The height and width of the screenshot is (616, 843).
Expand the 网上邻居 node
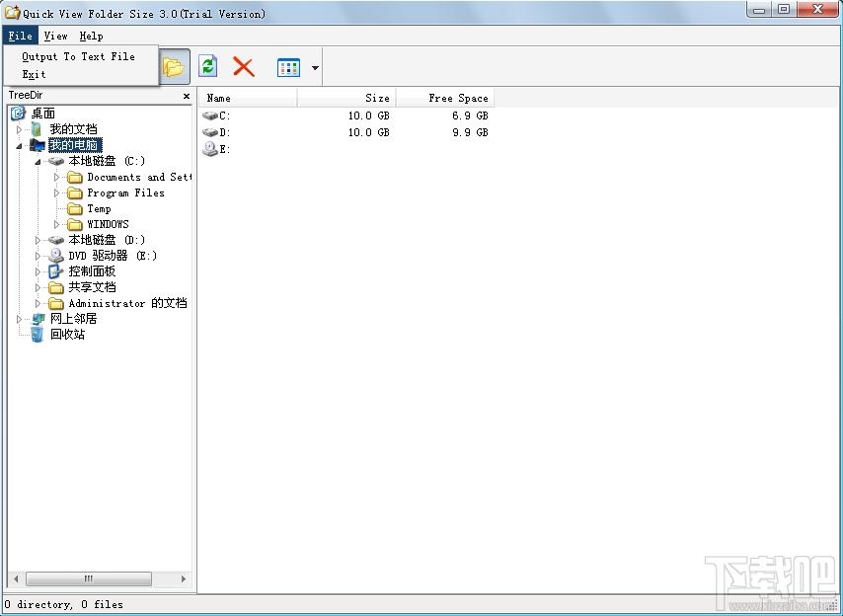[19, 319]
